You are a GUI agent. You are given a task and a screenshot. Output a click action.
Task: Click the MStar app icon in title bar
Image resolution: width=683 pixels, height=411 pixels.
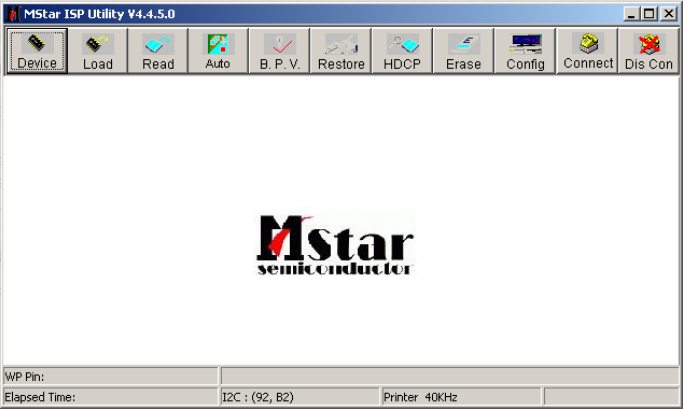13,14
